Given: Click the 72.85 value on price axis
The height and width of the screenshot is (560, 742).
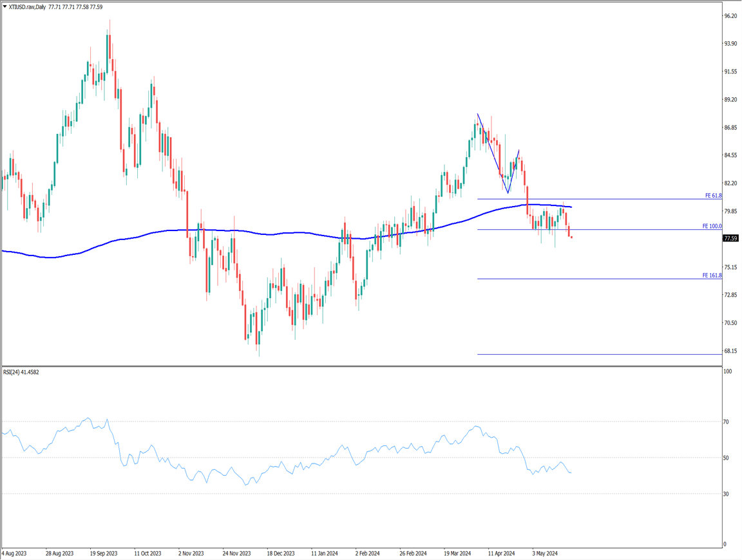Looking at the screenshot, I should pyautogui.click(x=730, y=295).
